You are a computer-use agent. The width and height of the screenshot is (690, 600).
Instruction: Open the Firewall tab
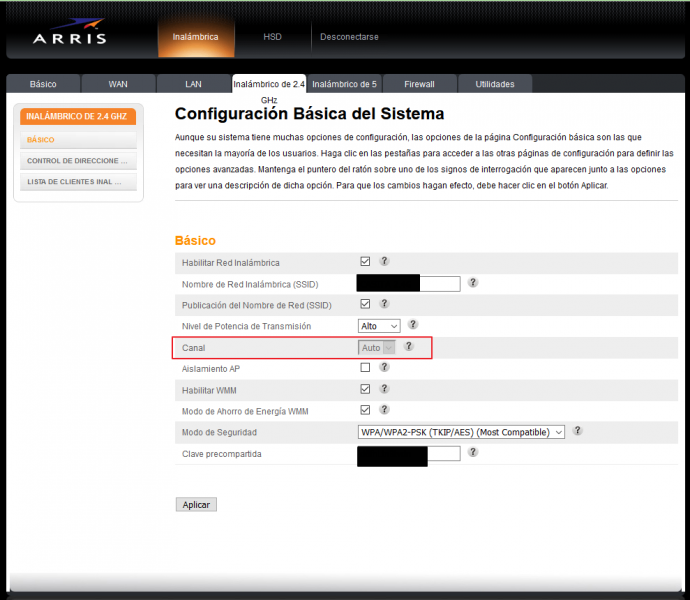pyautogui.click(x=419, y=84)
